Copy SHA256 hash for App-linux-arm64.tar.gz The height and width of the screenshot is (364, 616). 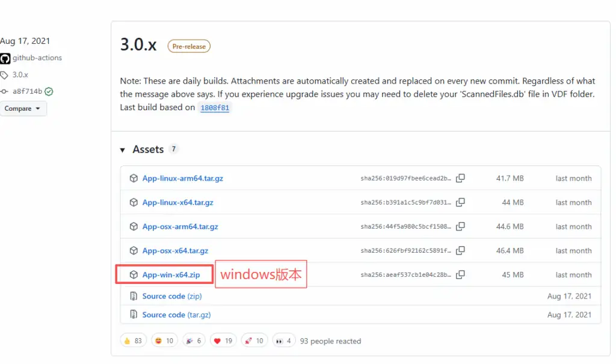460,179
